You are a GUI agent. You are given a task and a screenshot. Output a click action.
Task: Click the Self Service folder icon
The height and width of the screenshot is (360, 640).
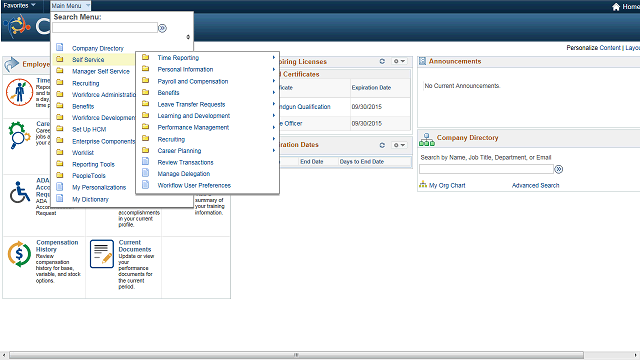tap(60, 59)
